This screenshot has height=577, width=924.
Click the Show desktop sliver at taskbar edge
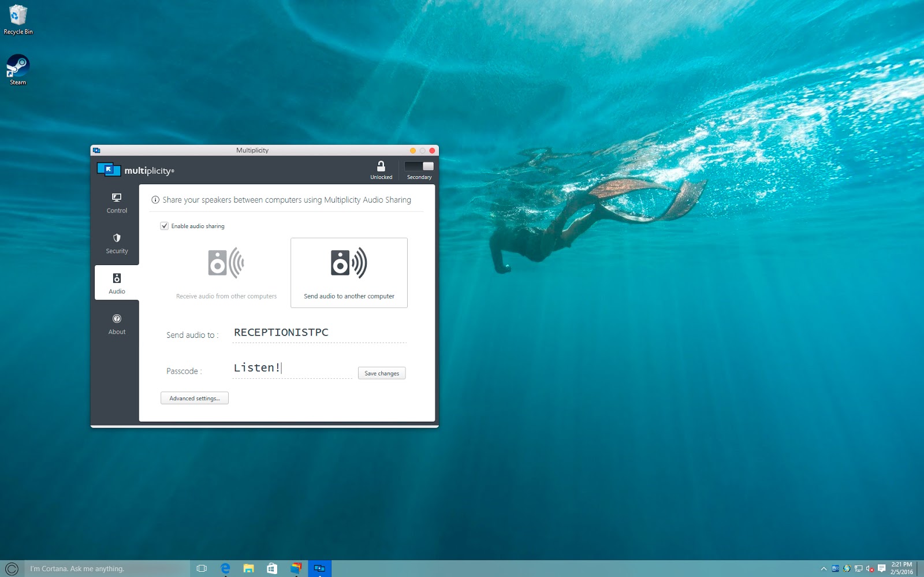pyautogui.click(x=921, y=568)
